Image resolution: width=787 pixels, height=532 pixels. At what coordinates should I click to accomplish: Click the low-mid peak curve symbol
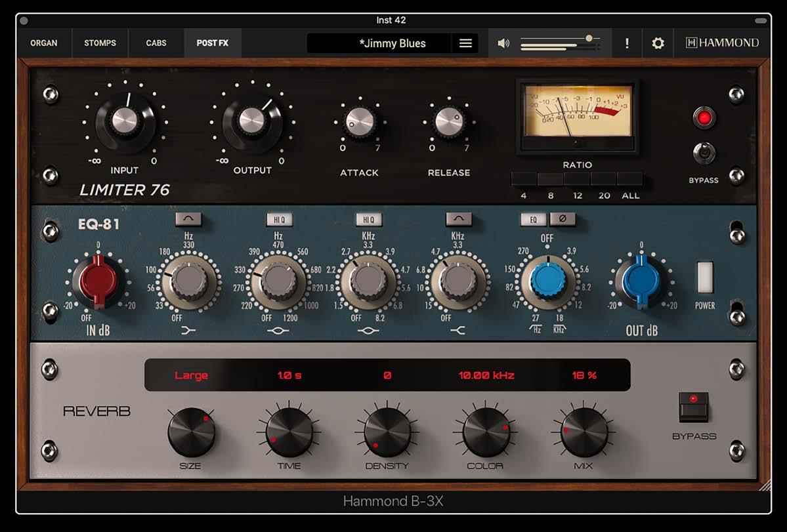coord(278,331)
